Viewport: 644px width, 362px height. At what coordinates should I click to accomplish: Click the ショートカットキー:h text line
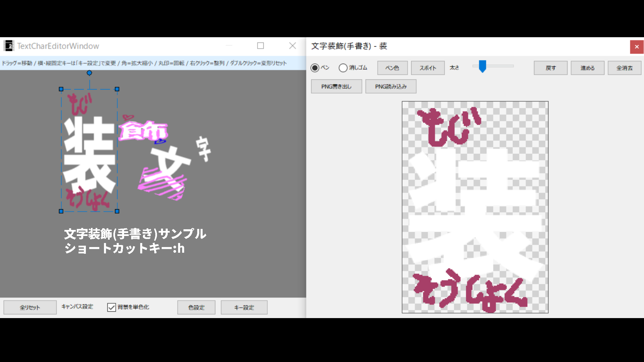[124, 248]
